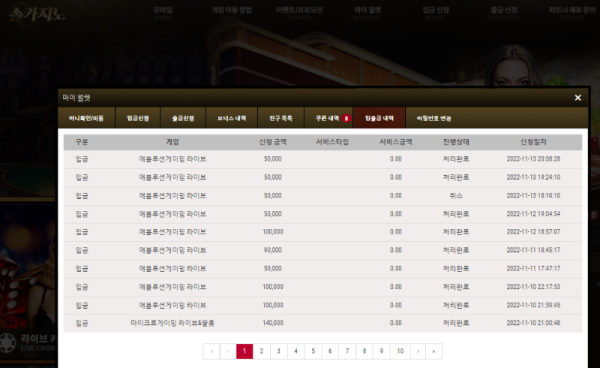Viewport: 600px width, 368px height.
Task: Open 쿠폰 내역 tab with red badge
Action: tap(329, 118)
